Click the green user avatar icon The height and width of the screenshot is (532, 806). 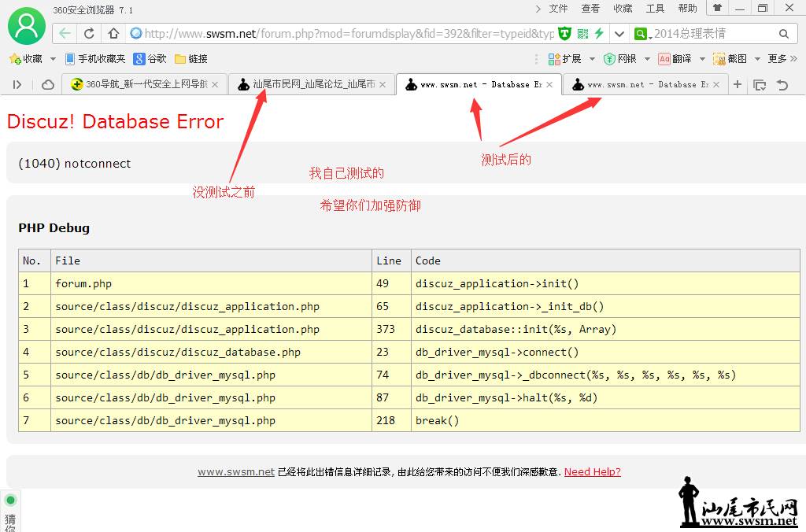[27, 26]
